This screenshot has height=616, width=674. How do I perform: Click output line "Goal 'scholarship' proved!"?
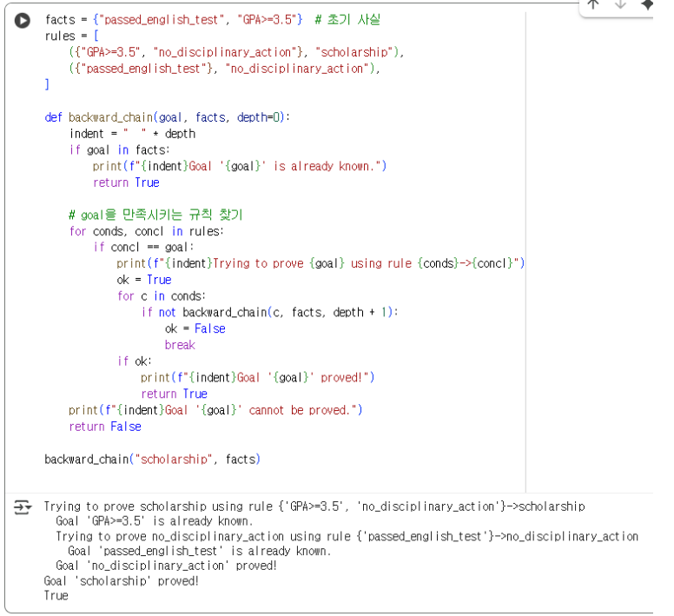click(121, 580)
